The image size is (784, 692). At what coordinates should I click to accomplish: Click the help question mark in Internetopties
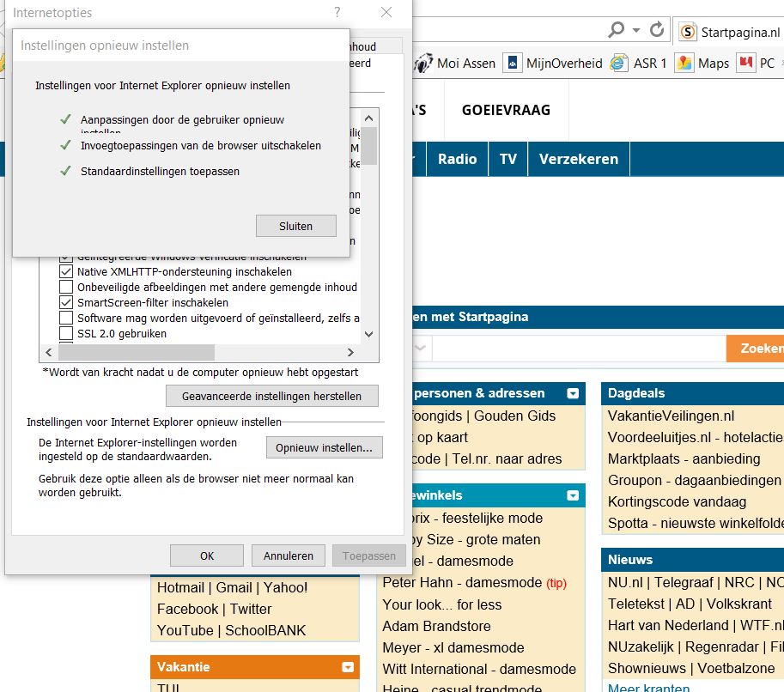(x=337, y=12)
